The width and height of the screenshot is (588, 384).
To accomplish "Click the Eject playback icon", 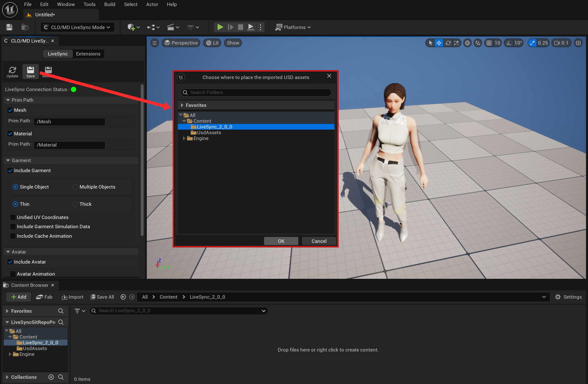I will click(250, 27).
